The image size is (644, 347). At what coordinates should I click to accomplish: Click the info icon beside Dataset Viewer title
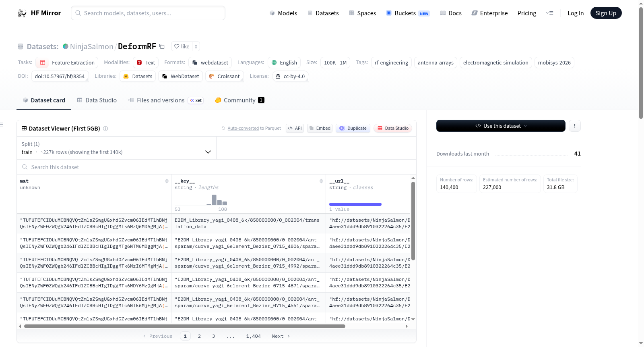[x=105, y=129]
